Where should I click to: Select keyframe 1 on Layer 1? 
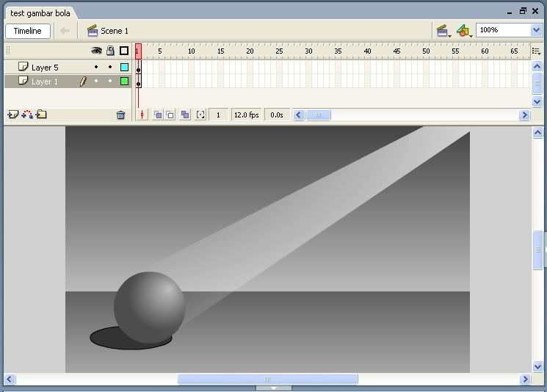[x=139, y=81]
